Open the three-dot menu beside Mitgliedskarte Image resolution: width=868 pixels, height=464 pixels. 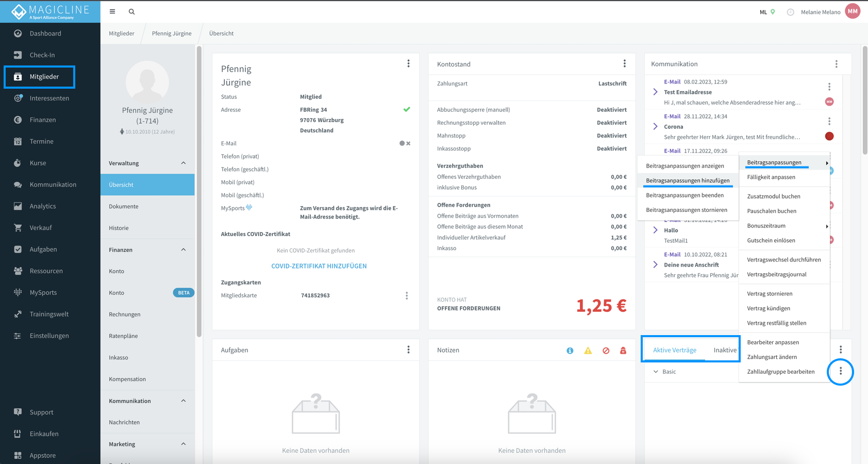[406, 295]
